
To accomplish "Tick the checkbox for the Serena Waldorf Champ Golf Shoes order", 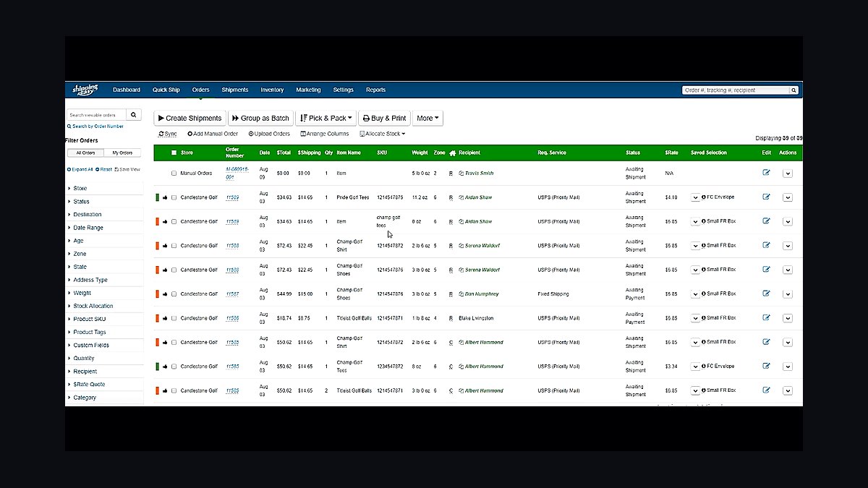I will coord(174,270).
